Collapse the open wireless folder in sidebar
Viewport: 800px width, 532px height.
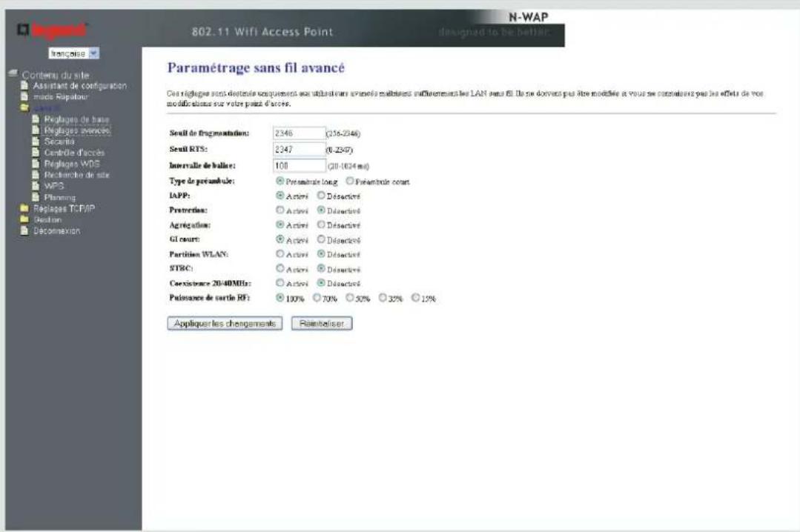(24, 107)
